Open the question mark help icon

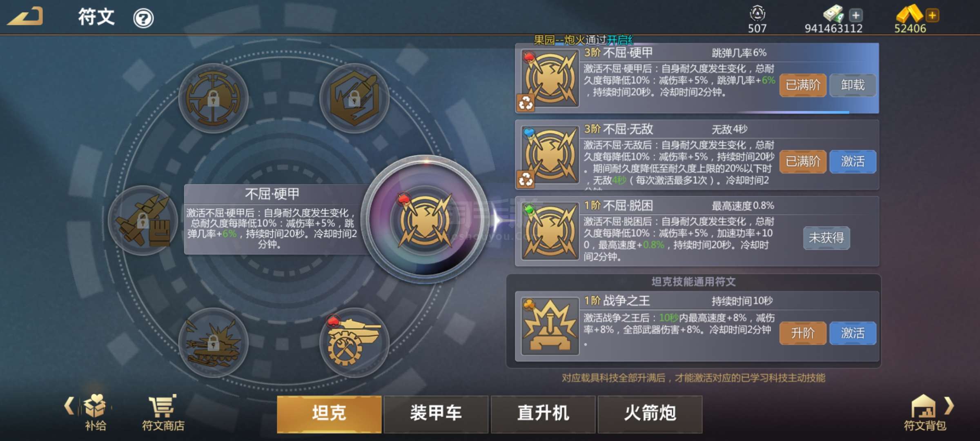[143, 18]
